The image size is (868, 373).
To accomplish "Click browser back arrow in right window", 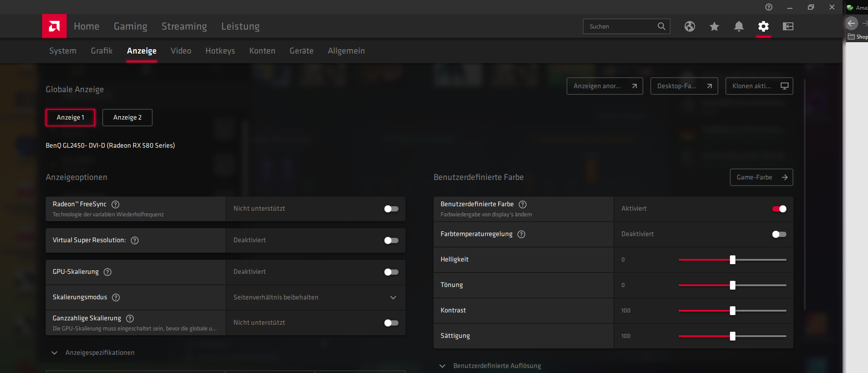I will click(852, 23).
